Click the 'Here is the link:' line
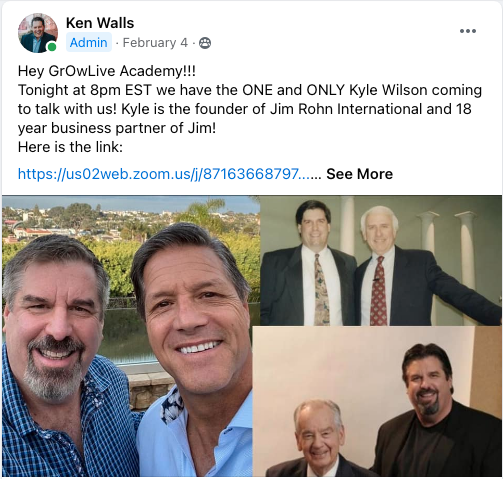The width and height of the screenshot is (503, 479). click(x=70, y=147)
